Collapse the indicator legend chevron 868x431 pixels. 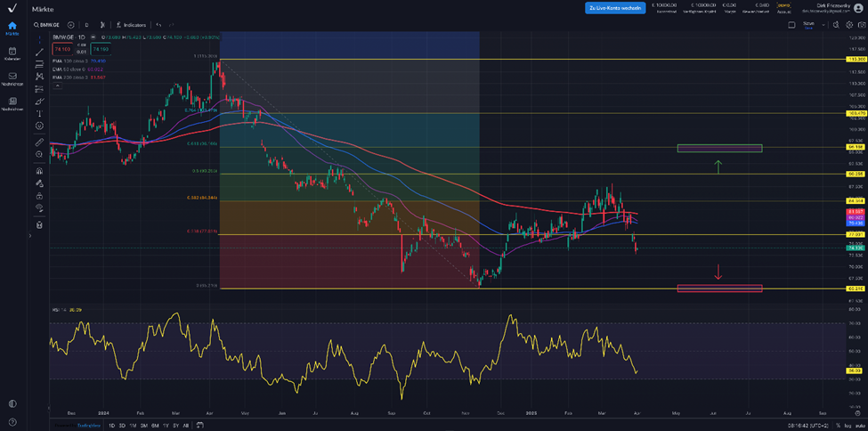[56, 85]
